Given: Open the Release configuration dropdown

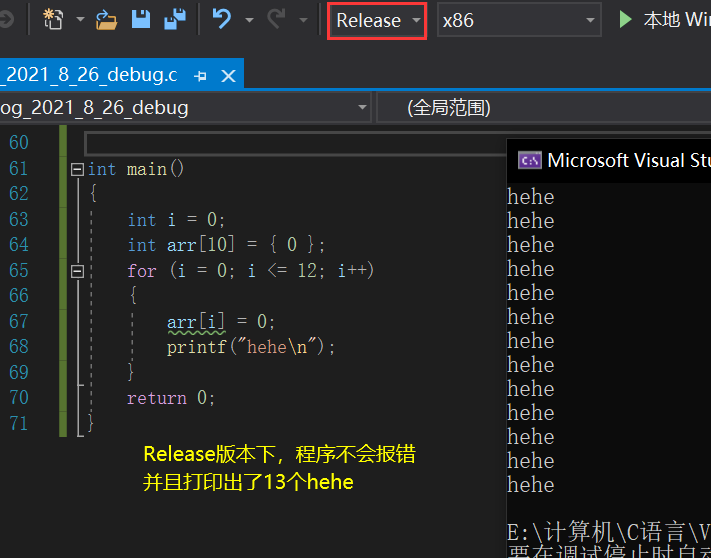Looking at the screenshot, I should click(377, 20).
